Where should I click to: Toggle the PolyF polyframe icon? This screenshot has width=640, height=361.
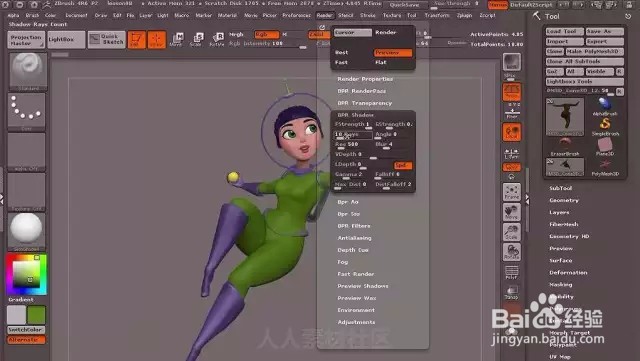(512, 272)
